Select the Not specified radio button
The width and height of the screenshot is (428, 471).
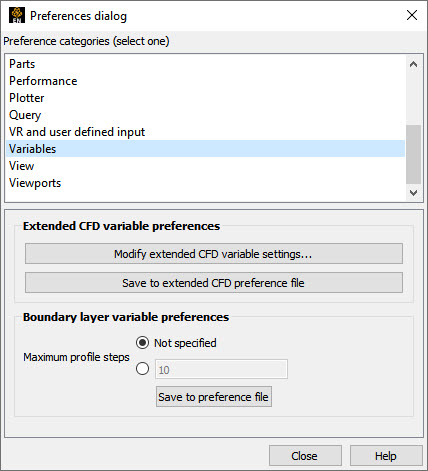[142, 343]
